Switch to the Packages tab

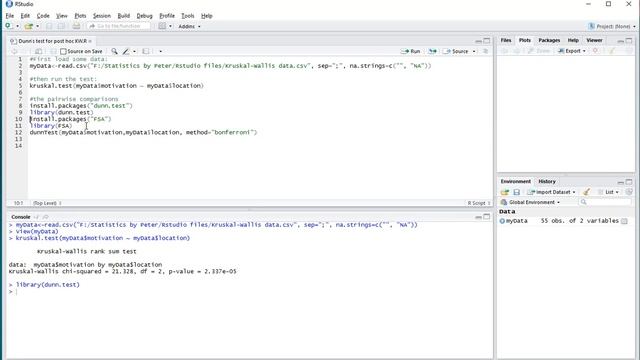[x=549, y=40]
